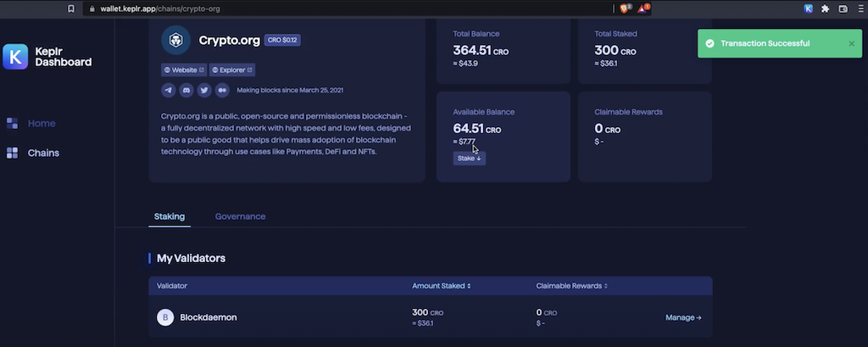Screen dimensions: 868x347
Task: Open the Crypto.org Website link
Action: coord(184,70)
